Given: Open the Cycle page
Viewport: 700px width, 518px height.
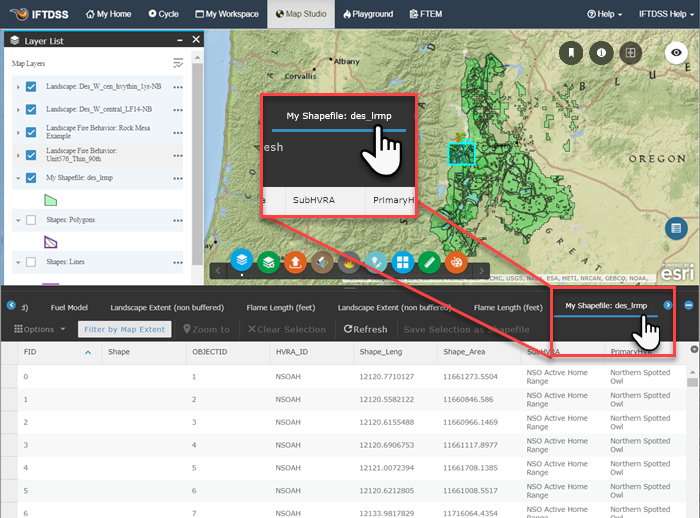Looking at the screenshot, I should [163, 14].
